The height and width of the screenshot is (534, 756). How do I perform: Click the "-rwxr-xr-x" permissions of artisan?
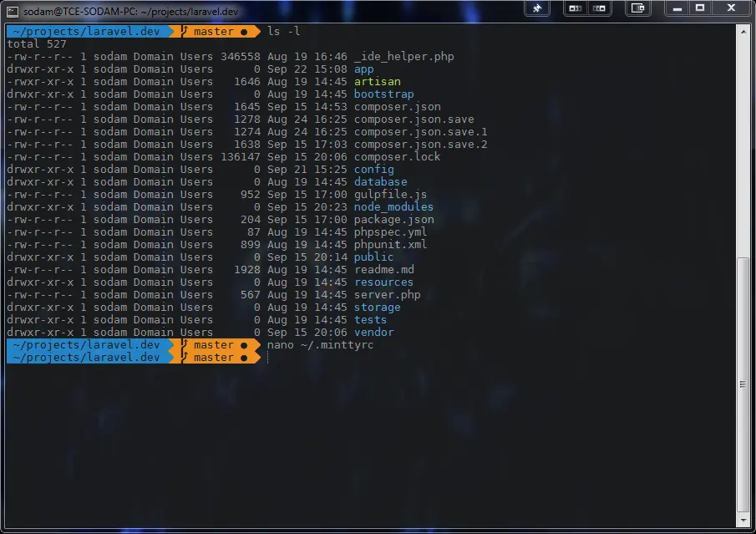(x=40, y=82)
